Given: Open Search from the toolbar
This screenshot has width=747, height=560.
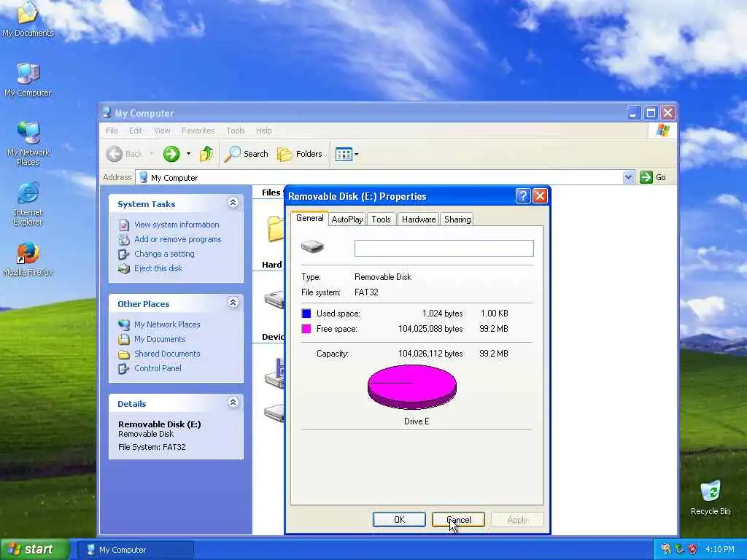Looking at the screenshot, I should click(x=247, y=154).
